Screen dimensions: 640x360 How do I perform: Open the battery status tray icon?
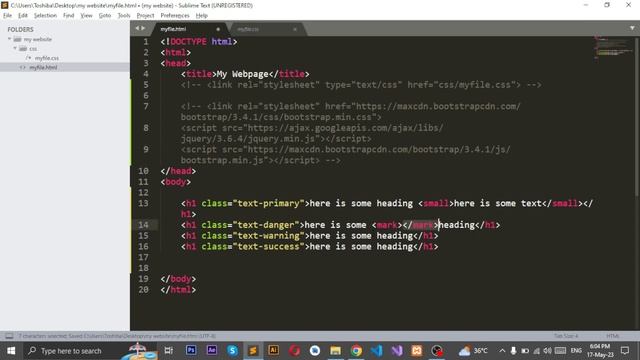click(525, 351)
